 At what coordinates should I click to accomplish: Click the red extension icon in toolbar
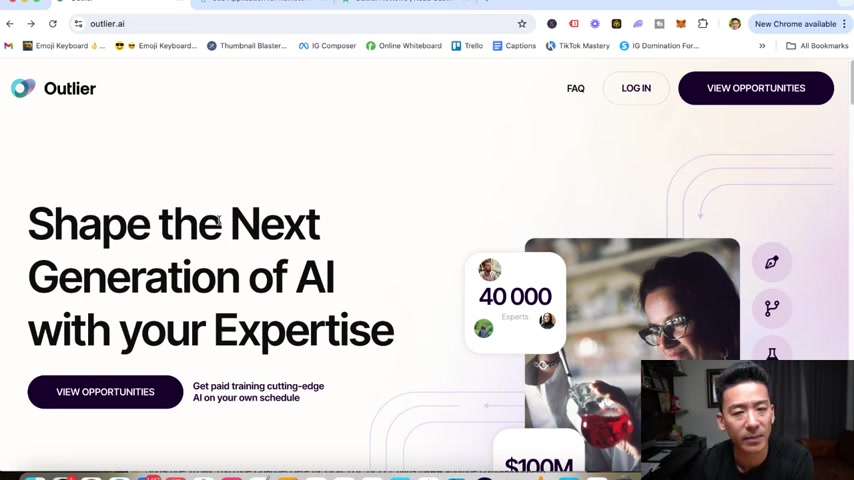574,24
